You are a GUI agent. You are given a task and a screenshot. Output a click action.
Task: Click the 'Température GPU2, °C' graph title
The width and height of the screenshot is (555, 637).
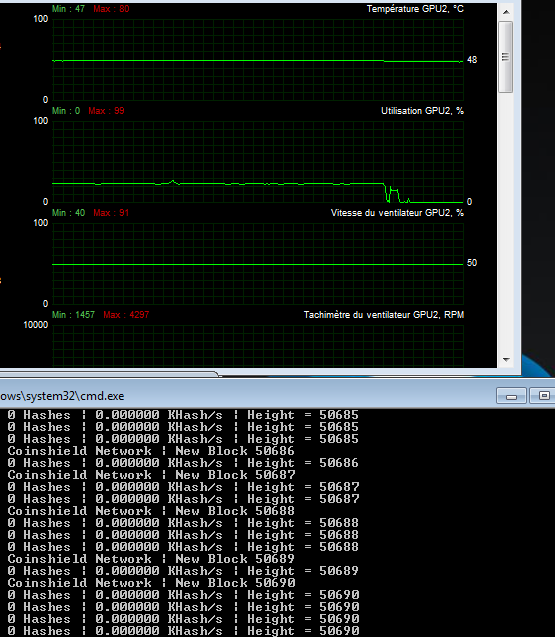click(415, 9)
